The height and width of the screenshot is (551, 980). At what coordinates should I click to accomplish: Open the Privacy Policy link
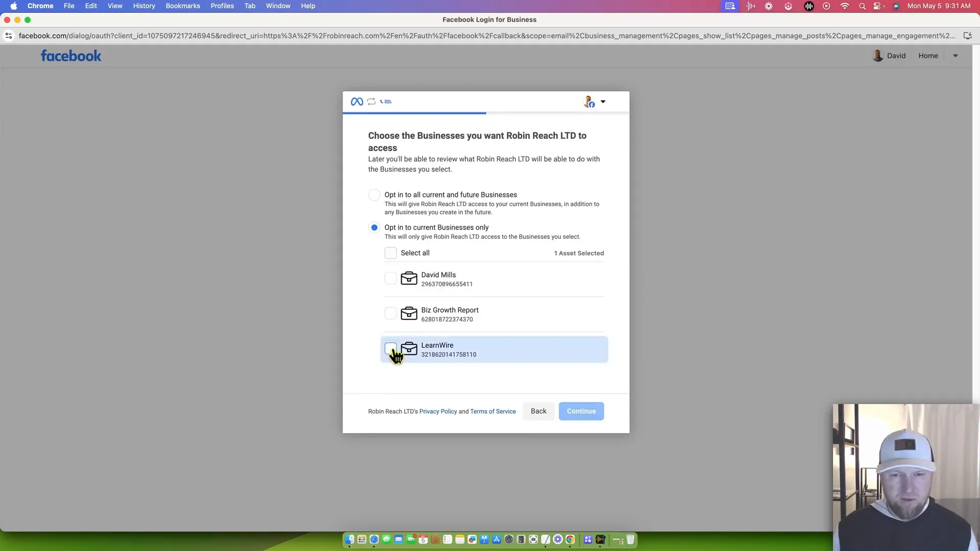pyautogui.click(x=438, y=412)
